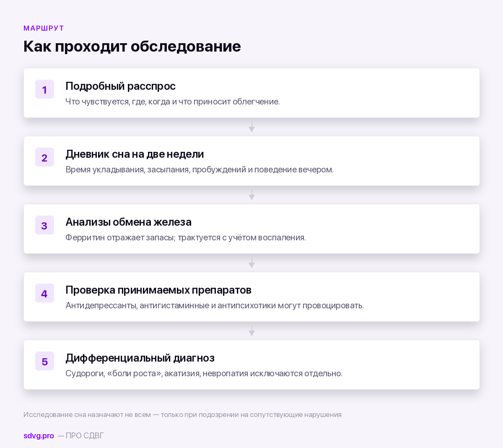This screenshot has width=503, height=448.
Task: Click the step number 5 badge
Action: pyautogui.click(x=44, y=361)
